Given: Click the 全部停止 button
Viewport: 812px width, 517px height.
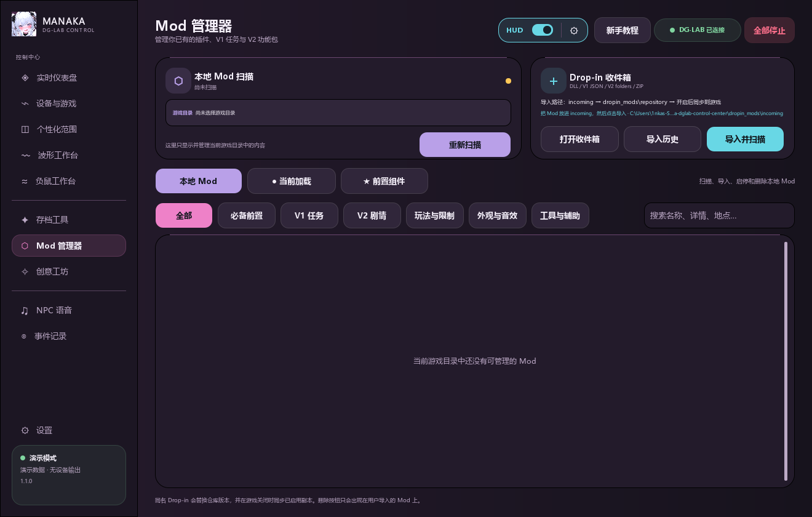Looking at the screenshot, I should 770,30.
